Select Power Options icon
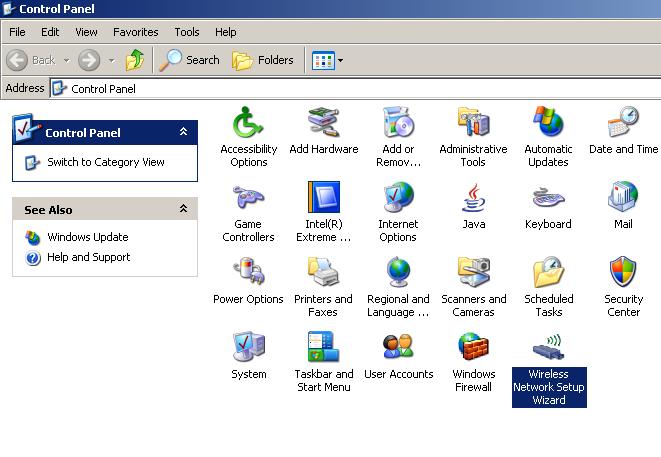 [x=249, y=272]
